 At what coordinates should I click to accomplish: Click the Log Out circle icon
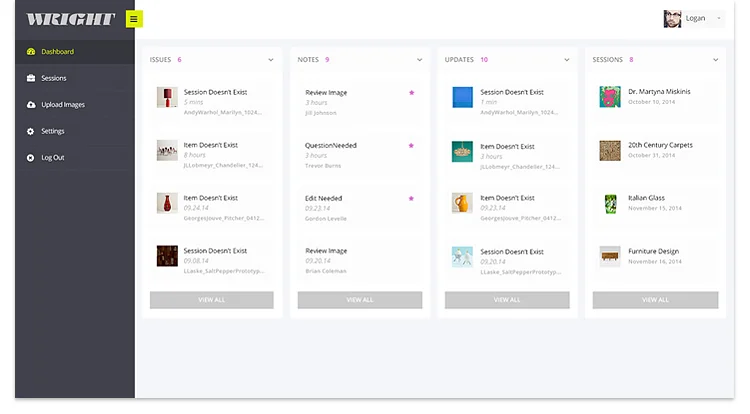click(x=31, y=158)
